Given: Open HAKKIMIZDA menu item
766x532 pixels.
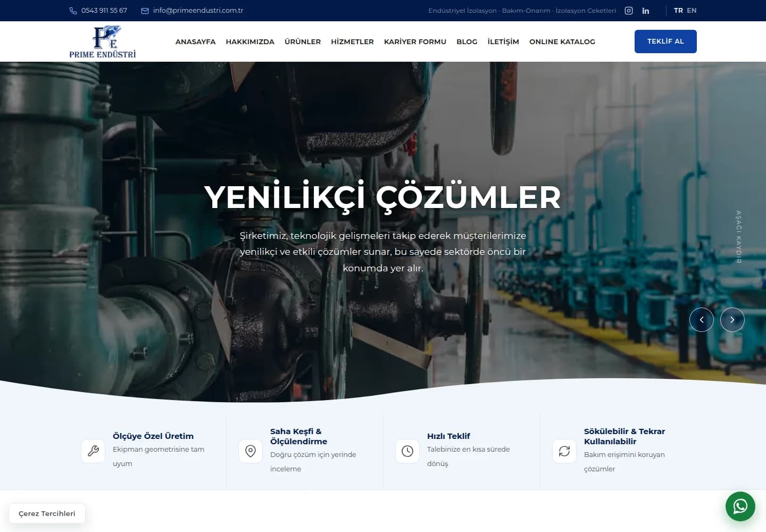Looking at the screenshot, I should point(250,41).
